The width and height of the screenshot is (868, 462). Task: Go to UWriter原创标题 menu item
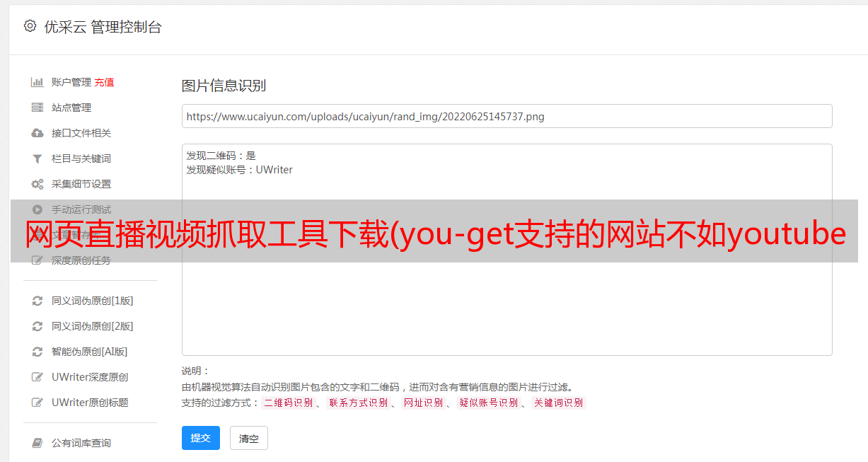click(x=90, y=403)
